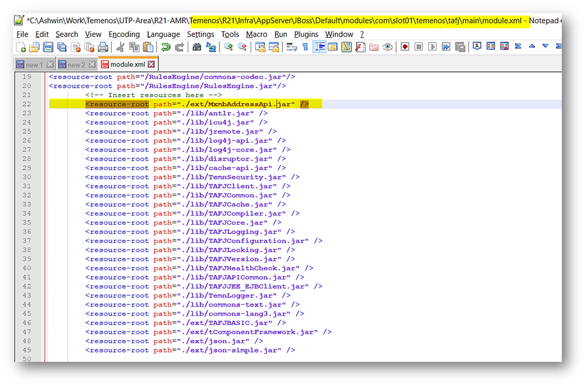Click the Zoom In magnifier icon
This screenshot has height=388, width=588.
(228, 47)
